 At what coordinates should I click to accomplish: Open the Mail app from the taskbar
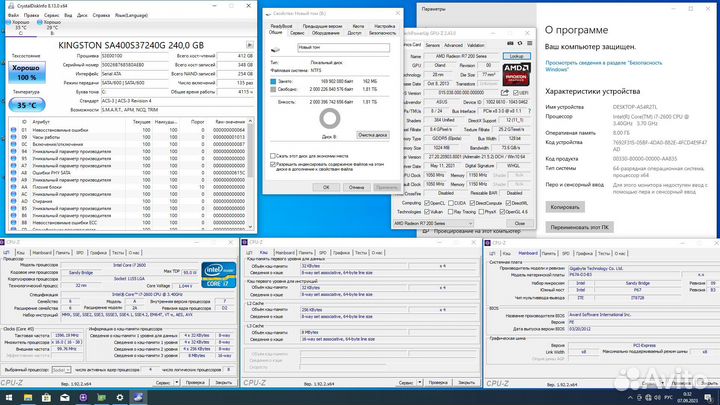click(65, 398)
